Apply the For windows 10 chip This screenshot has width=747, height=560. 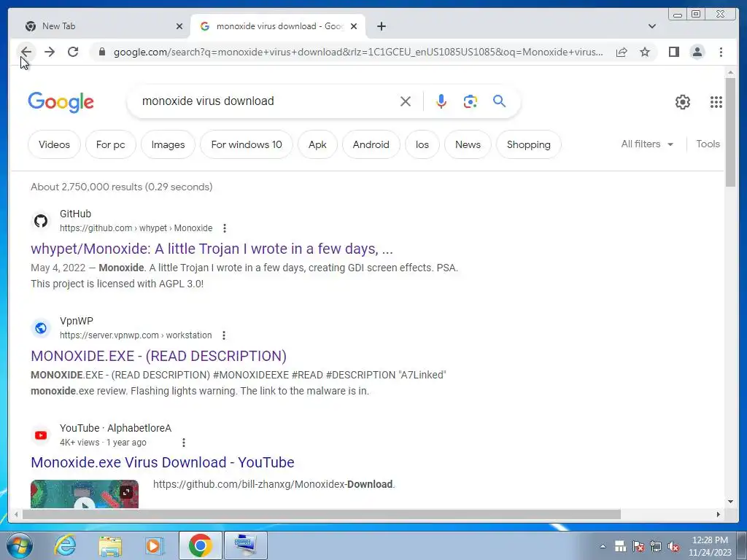click(247, 144)
